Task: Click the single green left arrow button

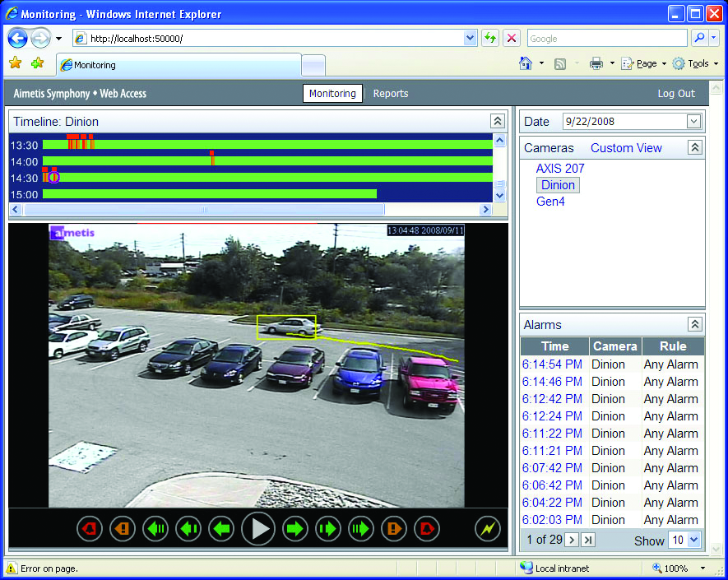Action: [221, 529]
